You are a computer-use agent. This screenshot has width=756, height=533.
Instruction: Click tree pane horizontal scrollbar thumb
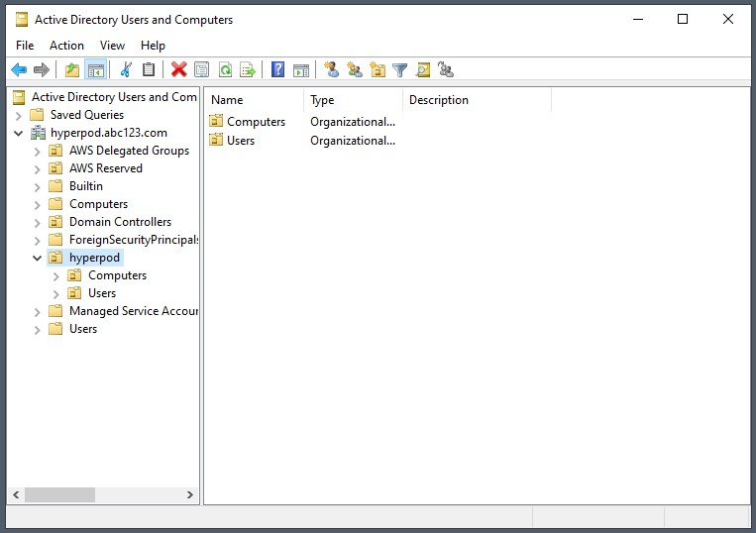[59, 495]
